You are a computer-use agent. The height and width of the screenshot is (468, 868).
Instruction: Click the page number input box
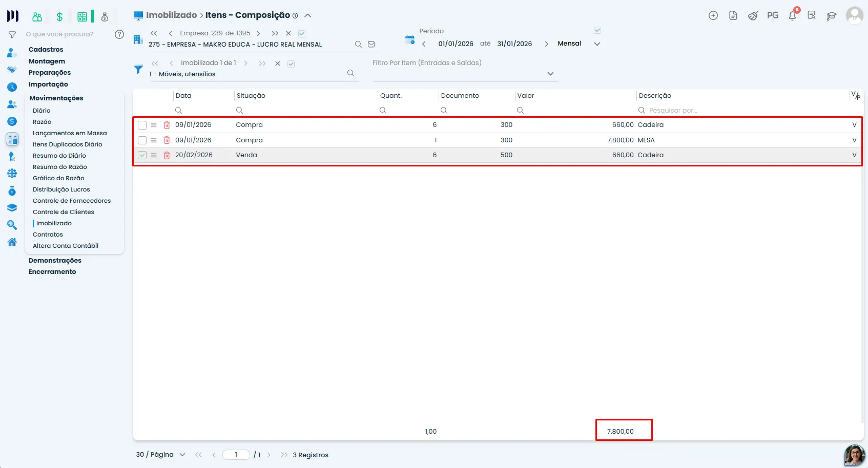(x=236, y=455)
